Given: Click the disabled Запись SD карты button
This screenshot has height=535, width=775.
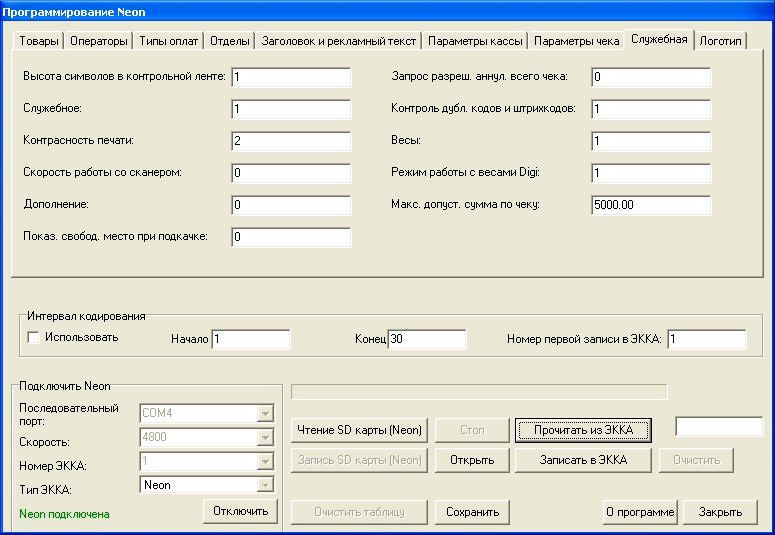Looking at the screenshot, I should point(359,460).
